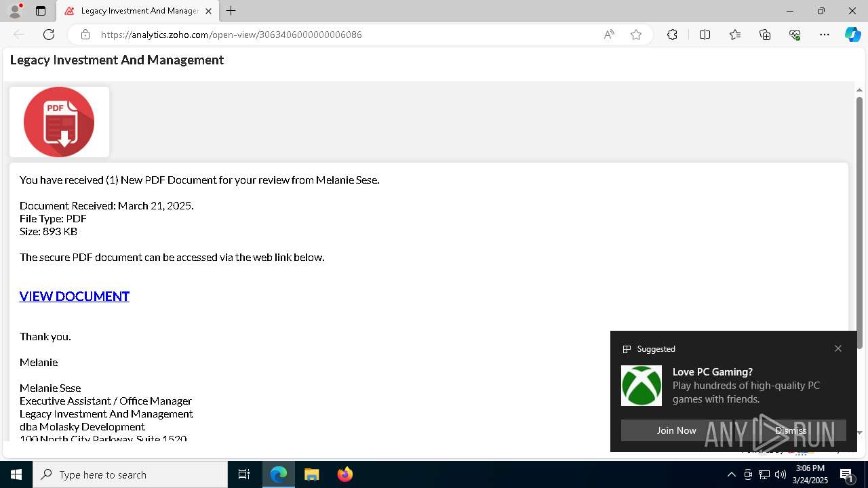868x488 pixels.
Task: Click 'dba Molasky Development' text
Action: pos(82,427)
